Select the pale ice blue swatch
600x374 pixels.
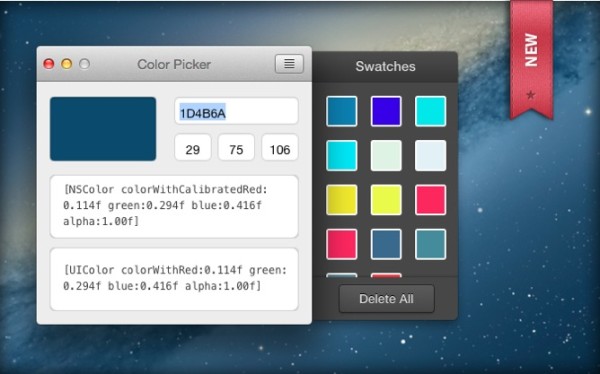click(430, 155)
